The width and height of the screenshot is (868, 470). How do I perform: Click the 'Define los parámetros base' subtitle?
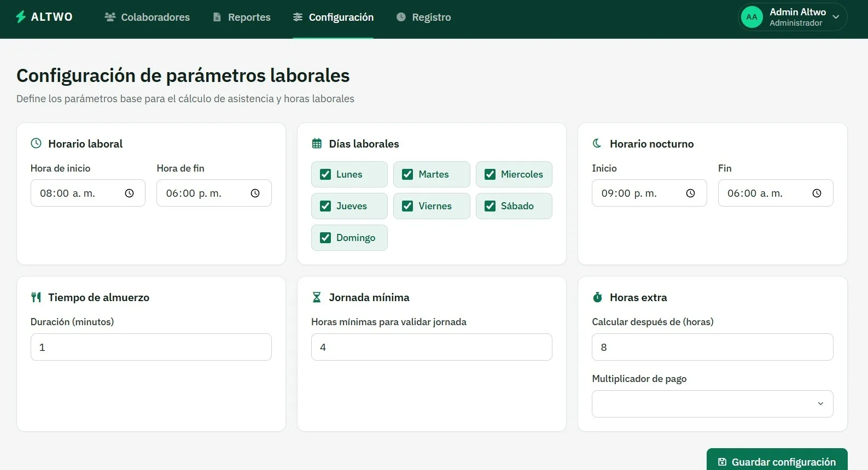tap(185, 99)
